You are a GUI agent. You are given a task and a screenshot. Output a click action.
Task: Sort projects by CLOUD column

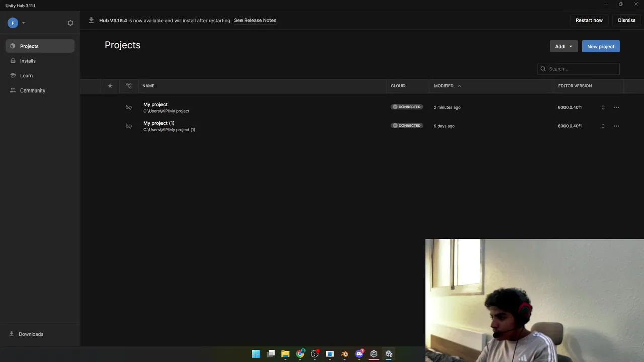click(398, 86)
